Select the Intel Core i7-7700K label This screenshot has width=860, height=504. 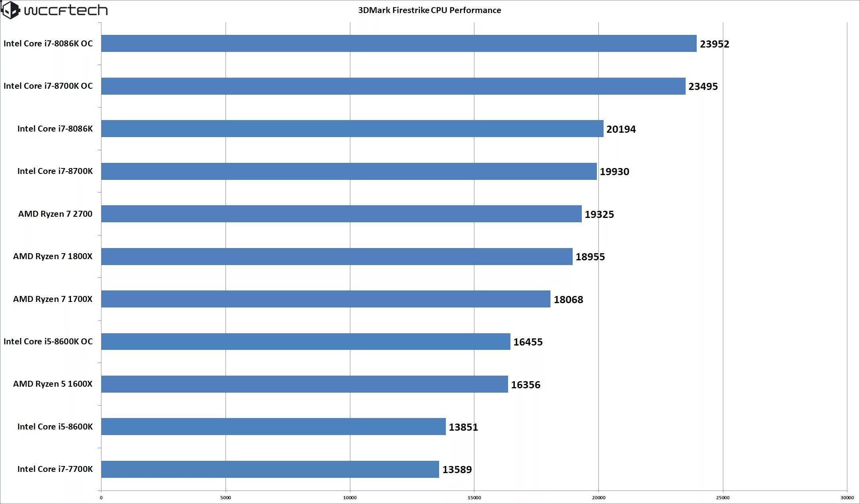[55, 469]
